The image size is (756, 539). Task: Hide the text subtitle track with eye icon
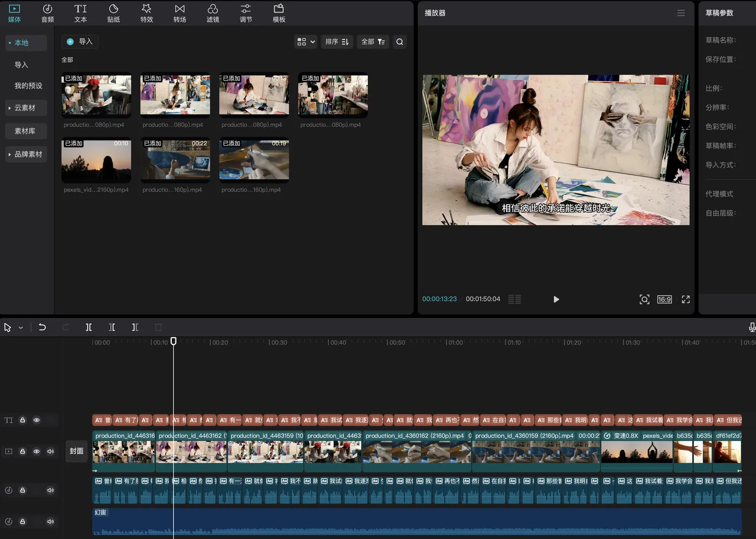point(37,420)
